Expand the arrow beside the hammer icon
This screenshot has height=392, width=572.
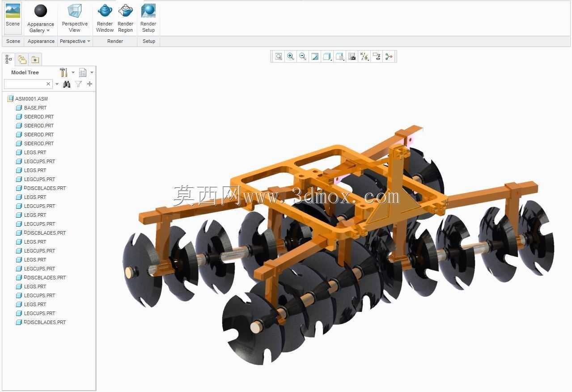(x=73, y=72)
